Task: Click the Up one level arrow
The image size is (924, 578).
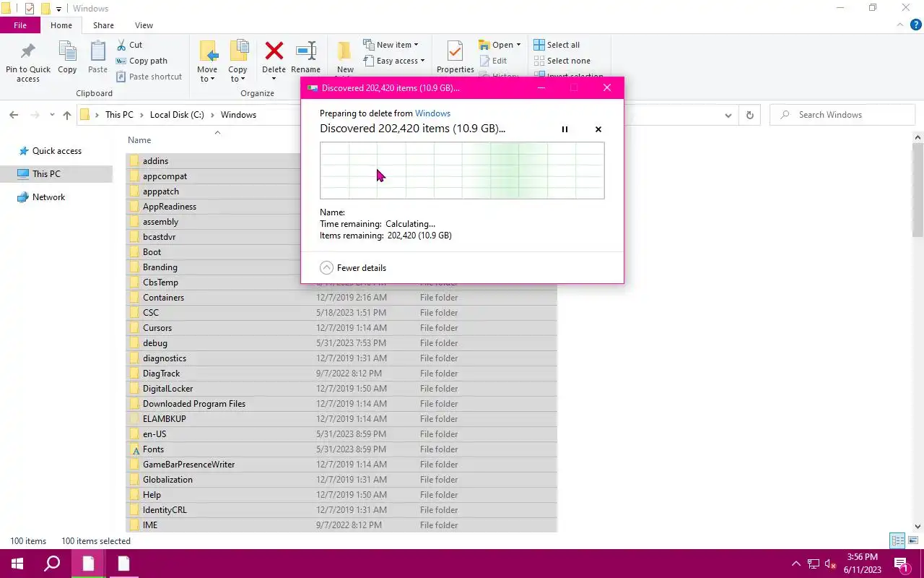Action: click(67, 115)
